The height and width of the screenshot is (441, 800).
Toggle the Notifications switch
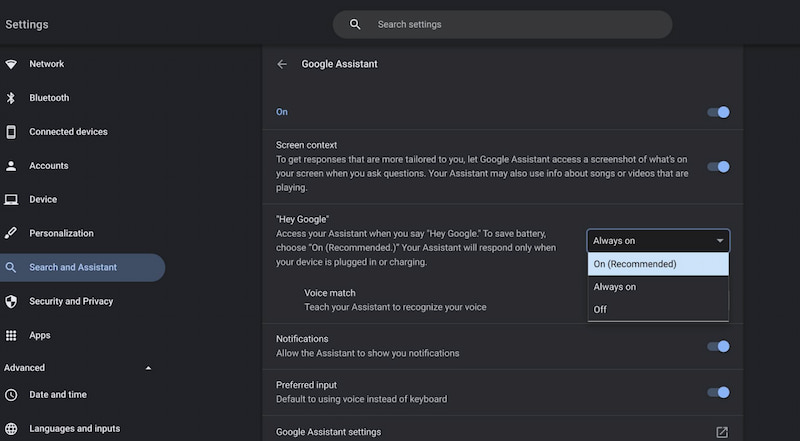[x=718, y=347]
